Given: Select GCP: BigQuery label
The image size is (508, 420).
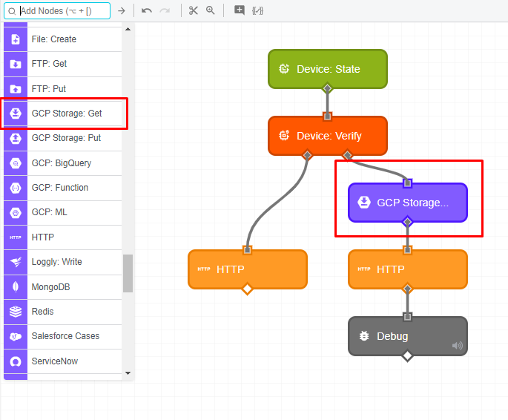Looking at the screenshot, I should [62, 163].
